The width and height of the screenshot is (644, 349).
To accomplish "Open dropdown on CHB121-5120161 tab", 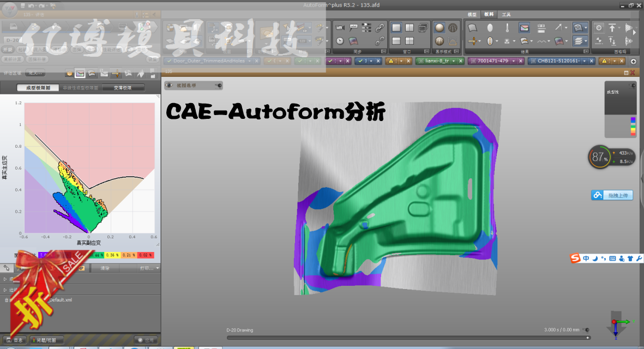I will (585, 61).
